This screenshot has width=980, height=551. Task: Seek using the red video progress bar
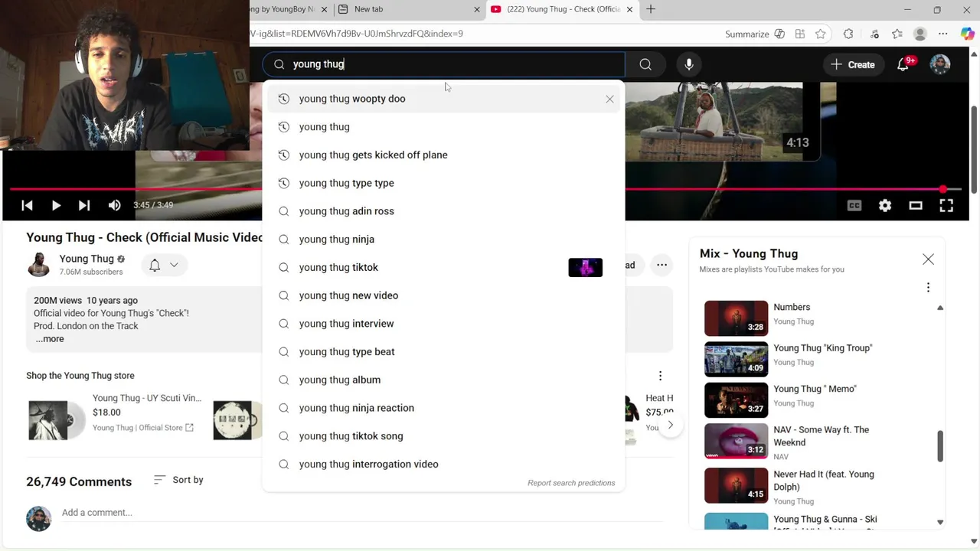[485, 189]
